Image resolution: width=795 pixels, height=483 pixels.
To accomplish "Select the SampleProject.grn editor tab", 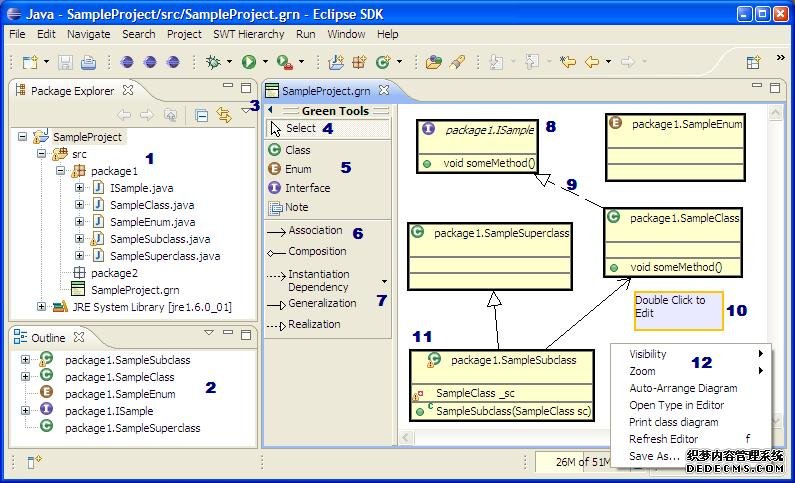I will 326,91.
